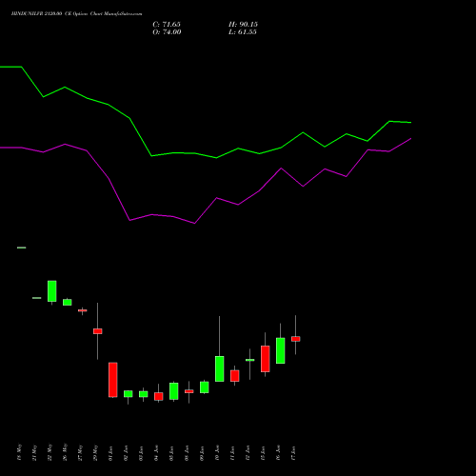The height and width of the screenshot is (476, 476).
Task: Click the open value O: 74.00
Action: (167, 32)
